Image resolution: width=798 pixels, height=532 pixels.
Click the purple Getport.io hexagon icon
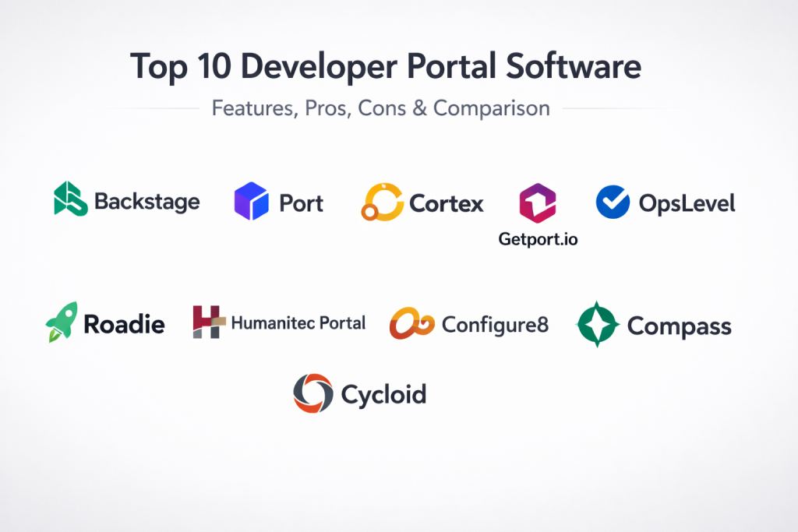[538, 205]
